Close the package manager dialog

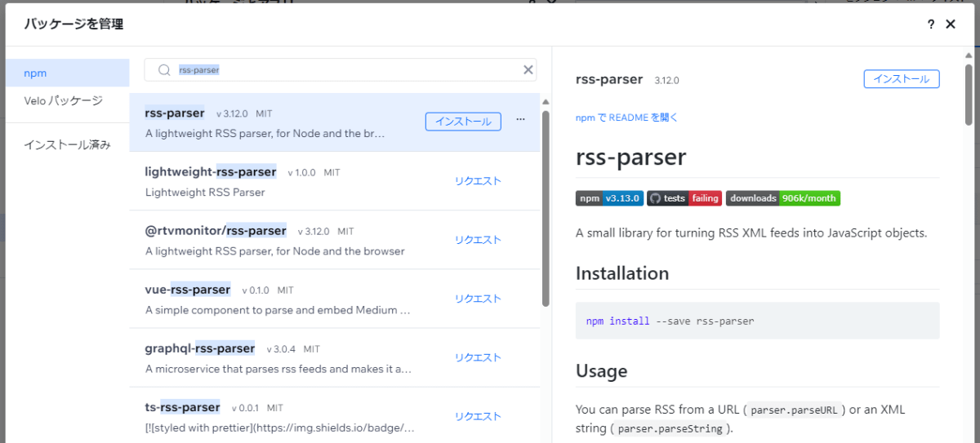pos(951,24)
